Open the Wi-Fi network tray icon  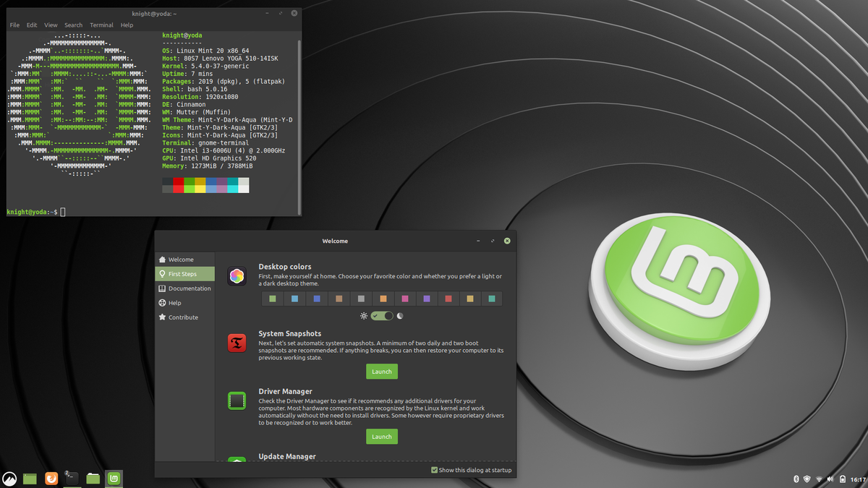click(x=819, y=479)
